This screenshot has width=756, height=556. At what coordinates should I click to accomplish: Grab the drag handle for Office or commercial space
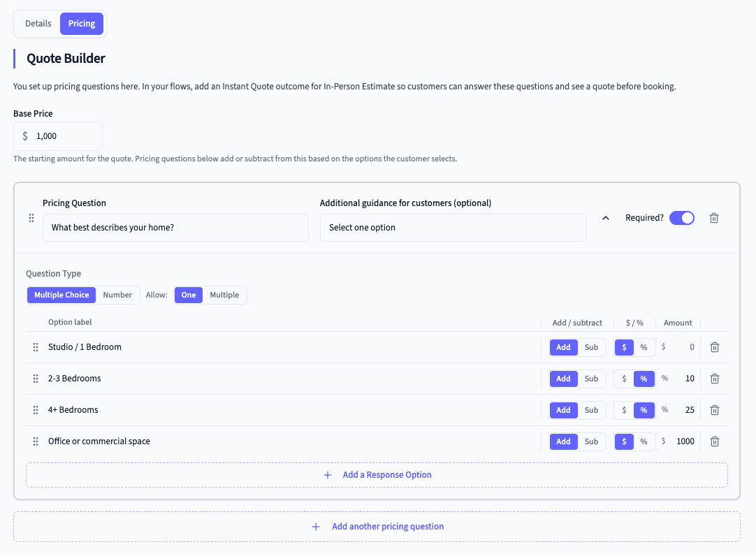tap(36, 441)
